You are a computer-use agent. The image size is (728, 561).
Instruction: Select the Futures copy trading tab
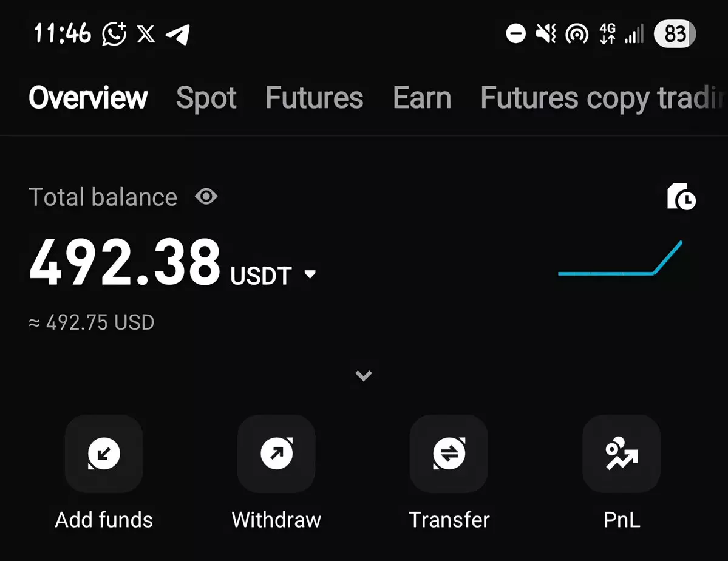click(603, 98)
